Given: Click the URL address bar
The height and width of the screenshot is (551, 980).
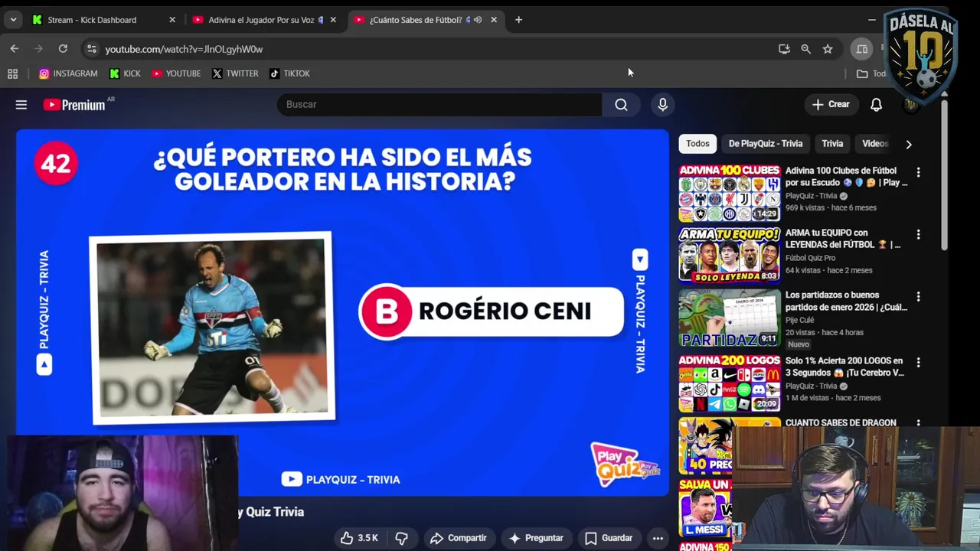Looking at the screenshot, I should tap(429, 49).
